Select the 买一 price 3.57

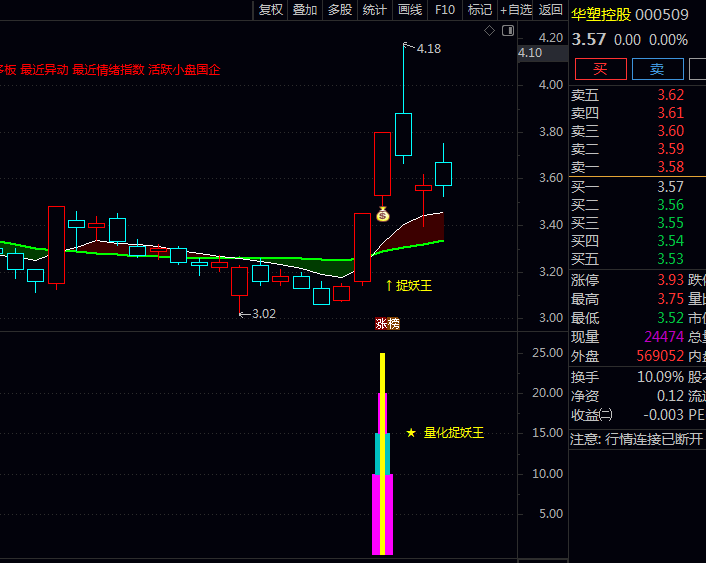click(x=670, y=187)
